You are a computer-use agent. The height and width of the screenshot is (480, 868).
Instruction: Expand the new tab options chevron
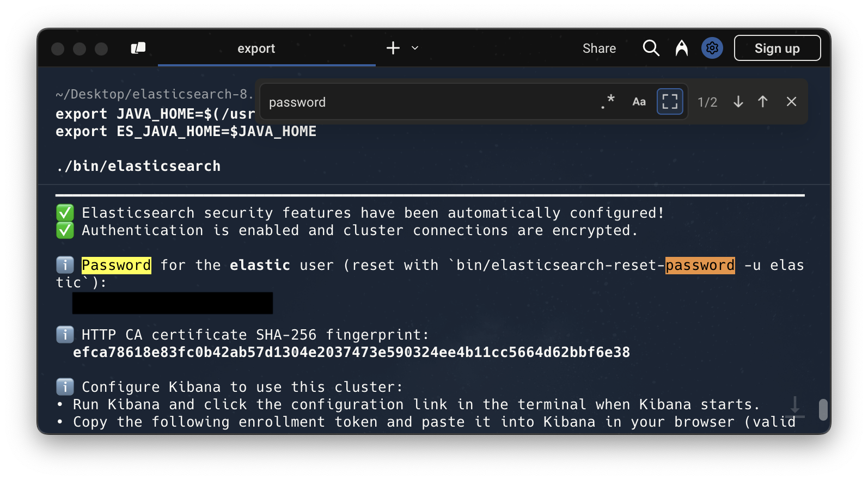coord(415,48)
